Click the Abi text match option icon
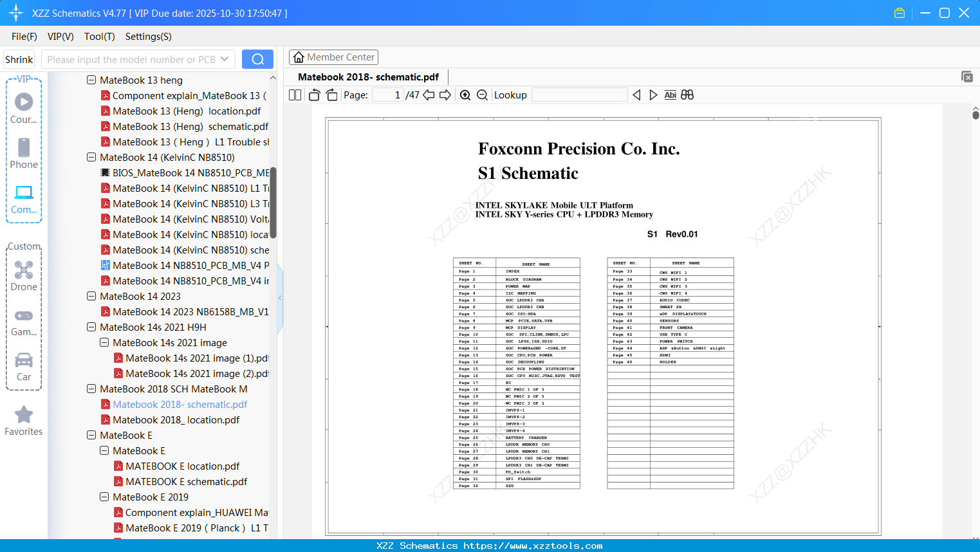The width and height of the screenshot is (980, 552). 670,95
